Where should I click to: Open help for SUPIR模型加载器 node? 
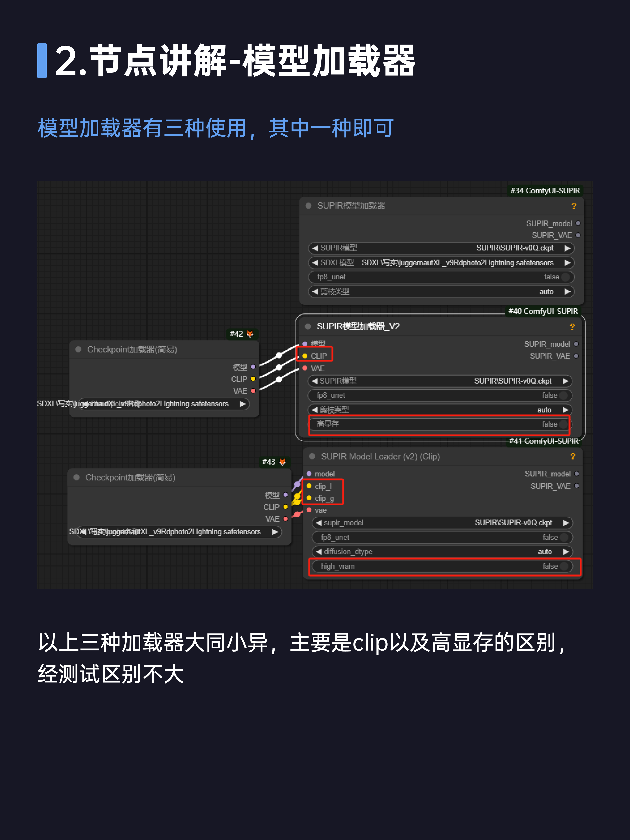(x=575, y=206)
